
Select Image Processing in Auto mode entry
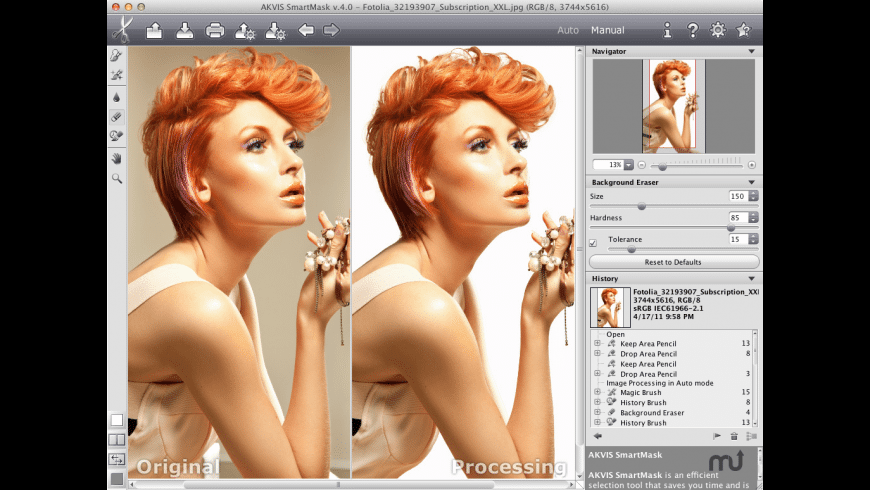[660, 383]
